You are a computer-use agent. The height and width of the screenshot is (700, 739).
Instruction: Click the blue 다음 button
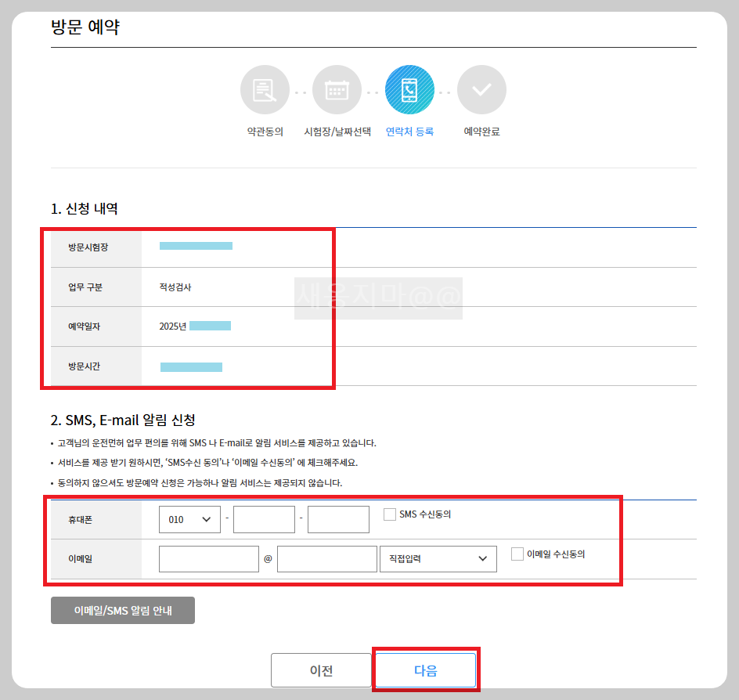426,669
